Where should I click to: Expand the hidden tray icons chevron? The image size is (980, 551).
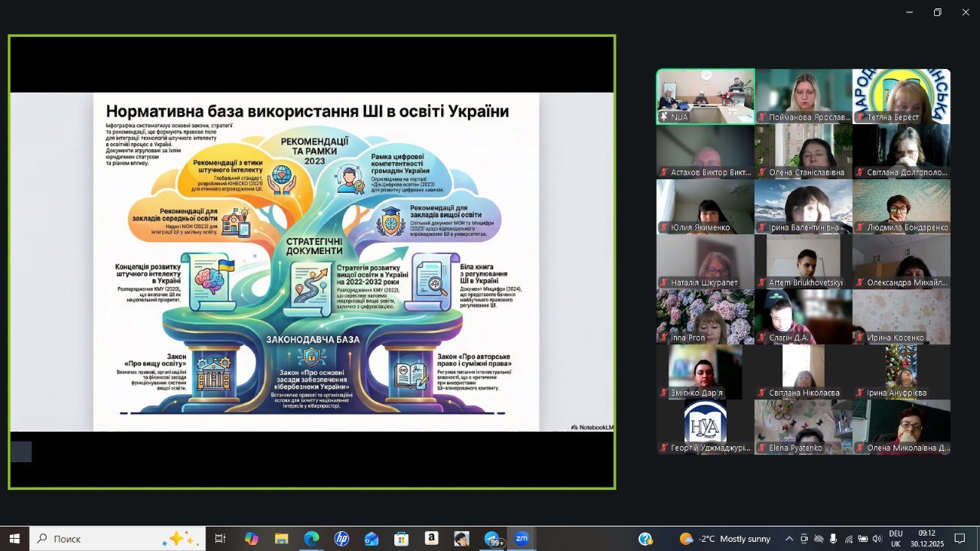pyautogui.click(x=789, y=539)
